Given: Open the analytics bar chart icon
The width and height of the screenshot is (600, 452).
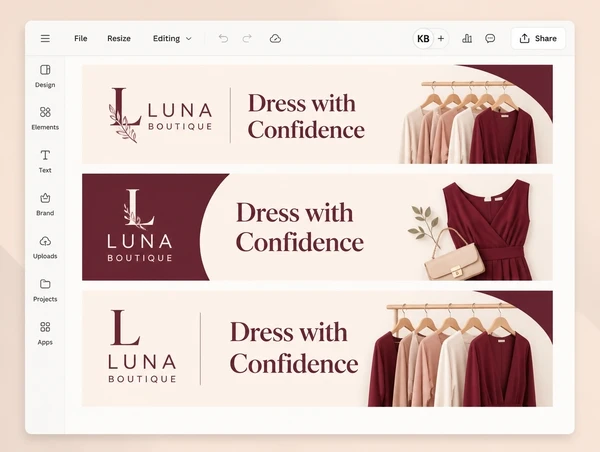Looking at the screenshot, I should [467, 38].
